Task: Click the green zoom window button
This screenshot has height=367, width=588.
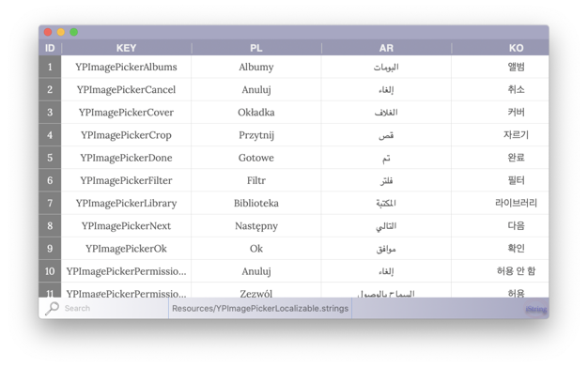Action: pos(74,32)
